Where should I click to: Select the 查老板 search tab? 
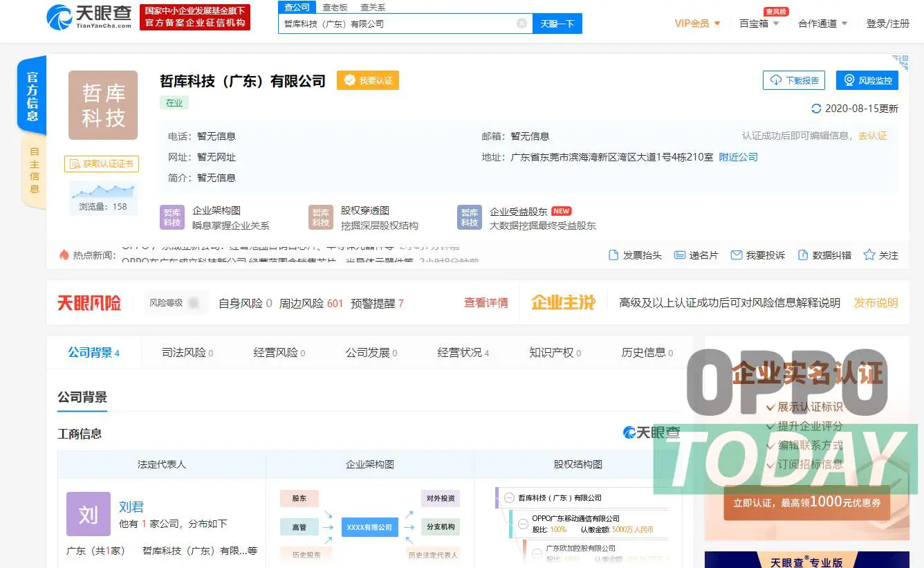(x=335, y=8)
